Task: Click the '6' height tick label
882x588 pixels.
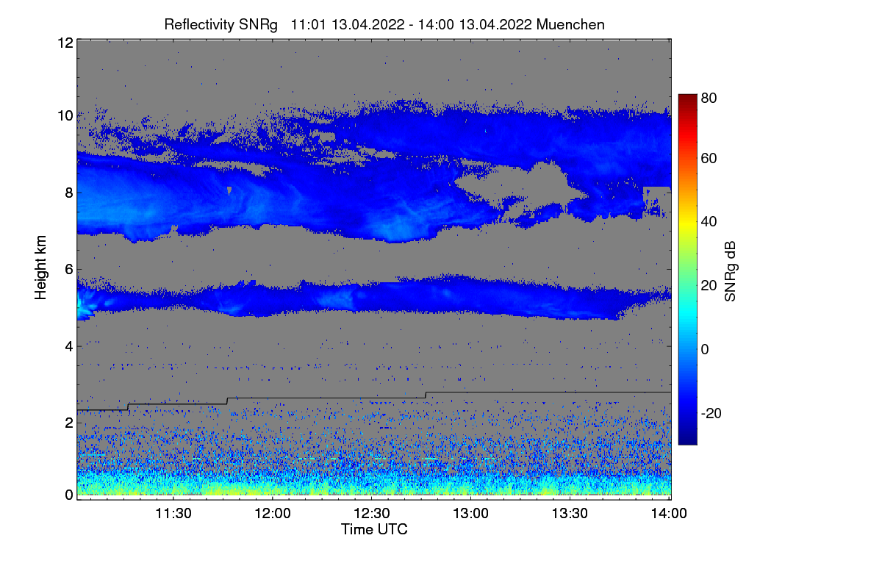Action: click(68, 269)
